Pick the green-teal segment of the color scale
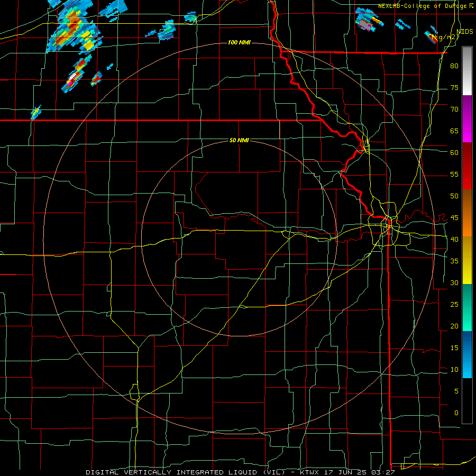Viewport: 476px width, 476px height. [x=467, y=307]
